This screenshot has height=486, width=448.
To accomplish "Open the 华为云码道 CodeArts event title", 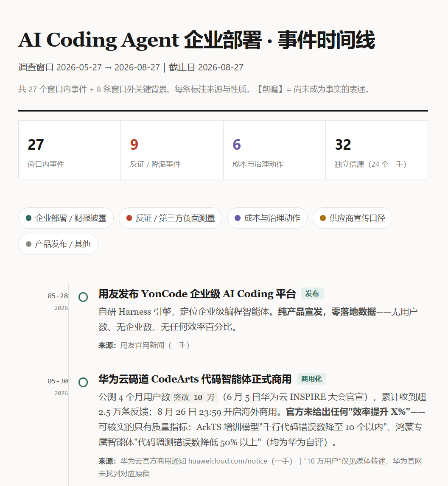I will [195, 379].
